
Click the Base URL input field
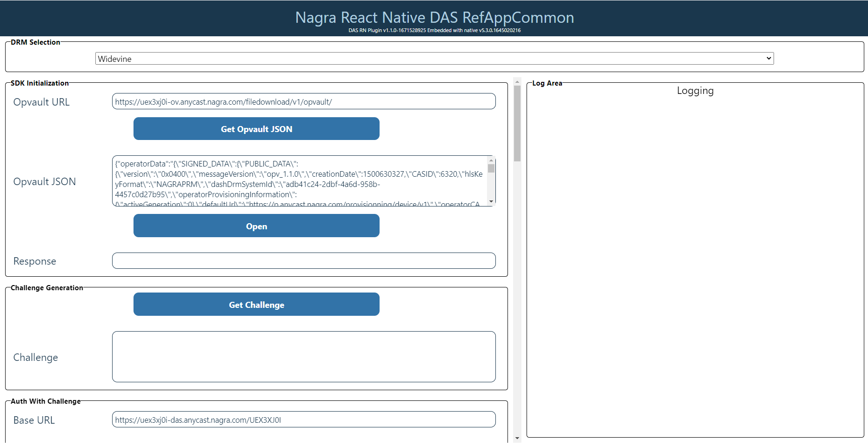(x=303, y=419)
